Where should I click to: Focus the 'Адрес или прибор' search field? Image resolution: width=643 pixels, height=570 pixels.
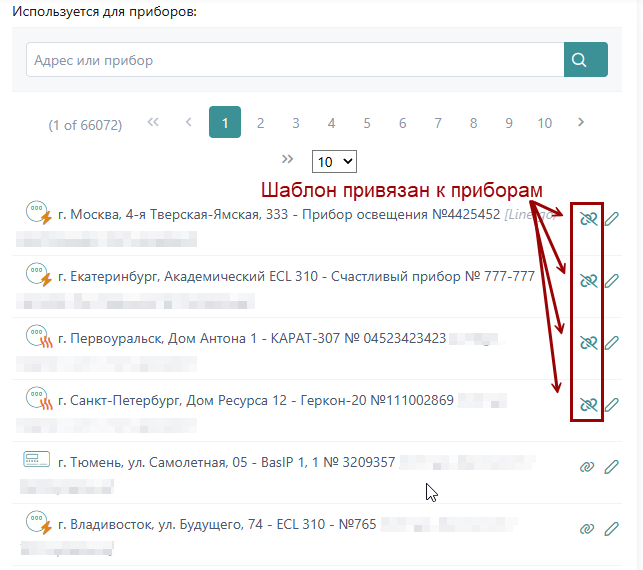[x=294, y=60]
